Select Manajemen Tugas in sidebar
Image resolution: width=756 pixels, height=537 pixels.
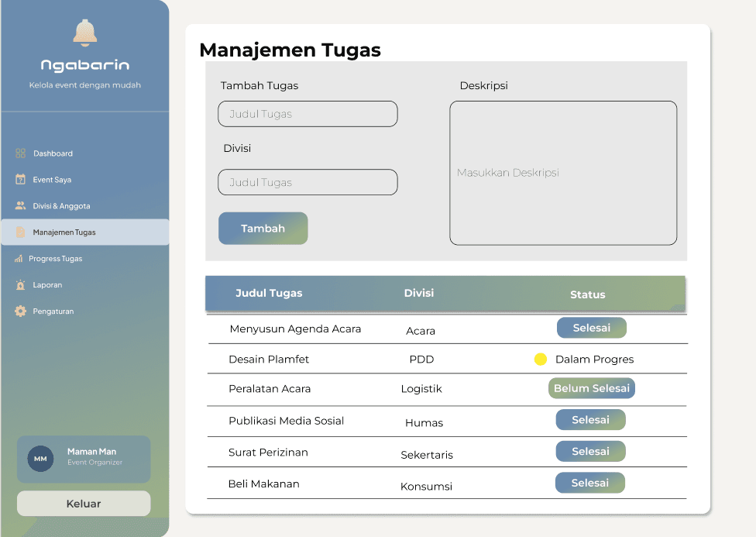(85, 232)
